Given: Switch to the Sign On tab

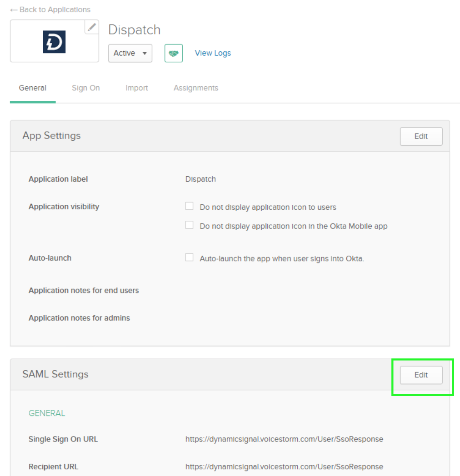Looking at the screenshot, I should (x=86, y=88).
